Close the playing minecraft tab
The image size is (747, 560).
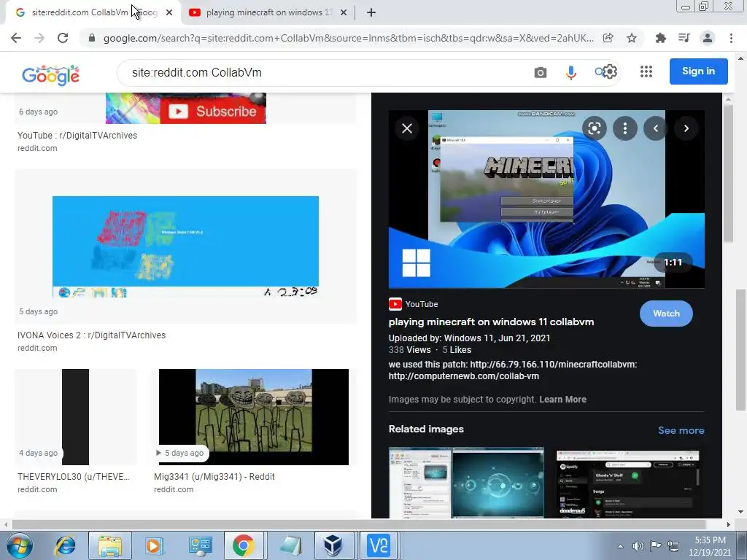tap(344, 13)
